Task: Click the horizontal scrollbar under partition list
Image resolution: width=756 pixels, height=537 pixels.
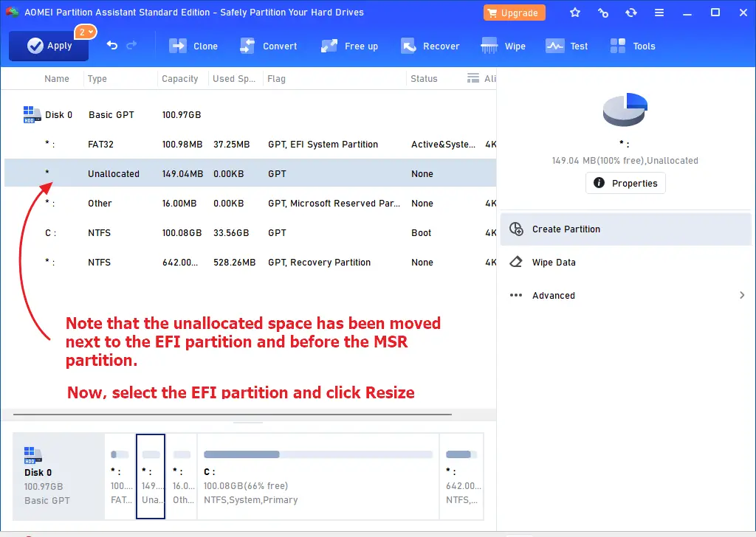Action: 233,415
